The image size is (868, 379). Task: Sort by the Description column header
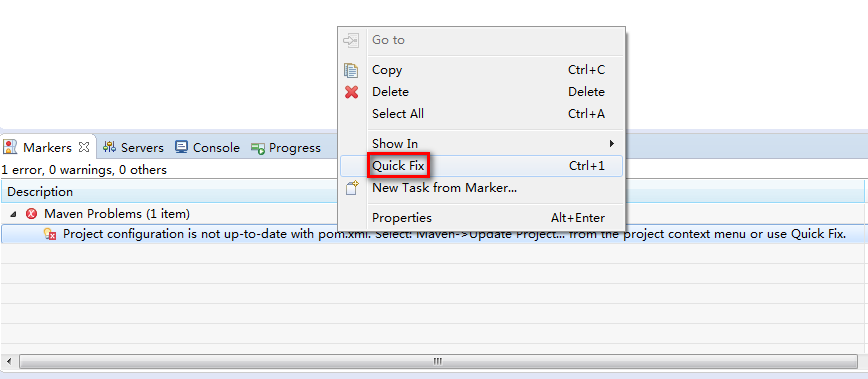coord(40,192)
